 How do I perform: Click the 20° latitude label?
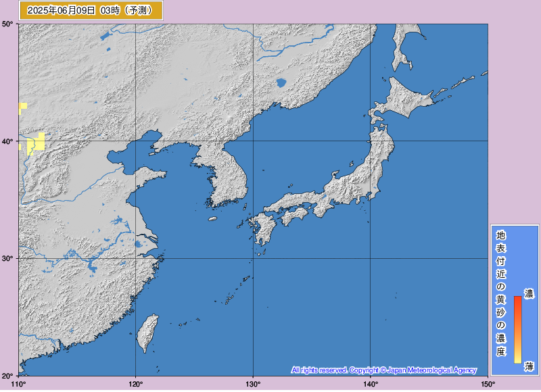[x=8, y=376]
